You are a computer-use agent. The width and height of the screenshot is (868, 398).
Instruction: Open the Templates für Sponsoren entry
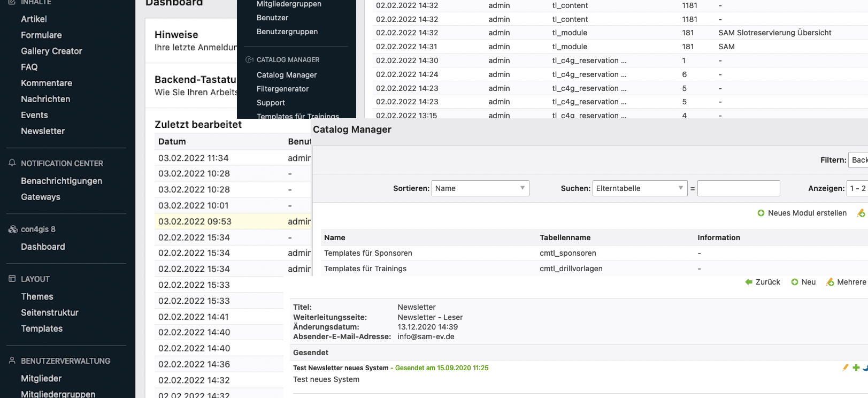tap(368, 253)
